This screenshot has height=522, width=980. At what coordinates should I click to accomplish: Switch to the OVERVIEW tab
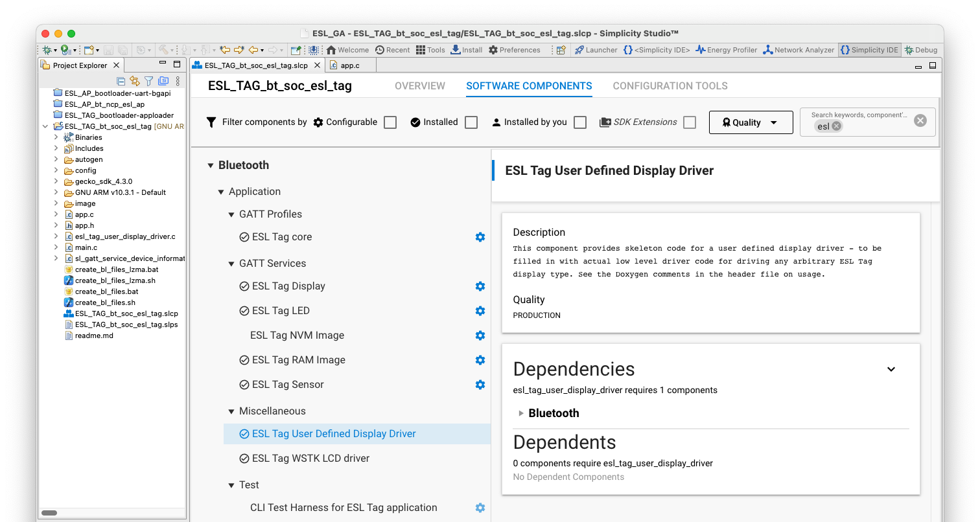tap(419, 86)
